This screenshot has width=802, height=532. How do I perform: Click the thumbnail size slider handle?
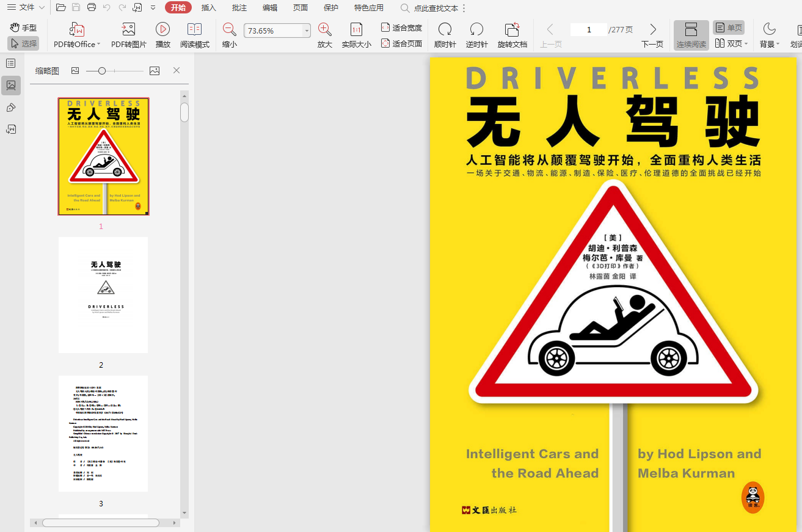click(102, 71)
